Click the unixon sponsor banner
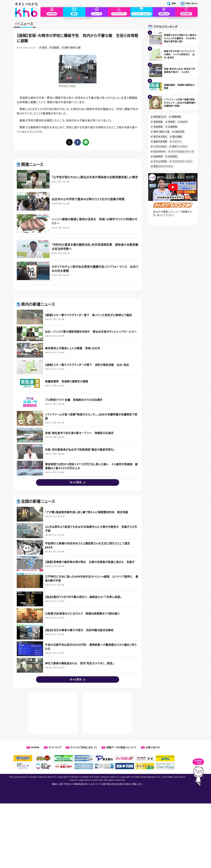Viewport: 211px width, 868px height. point(63,758)
